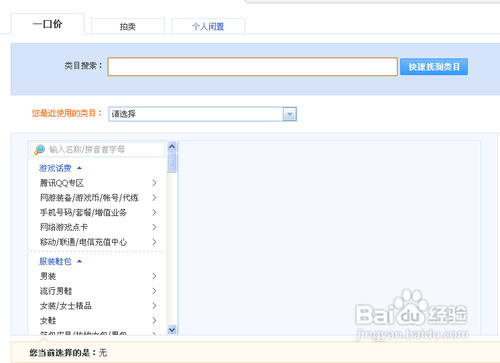Screen dimensions: 500x363
Task: Click chevron beside 女鞋
Action: point(154,320)
